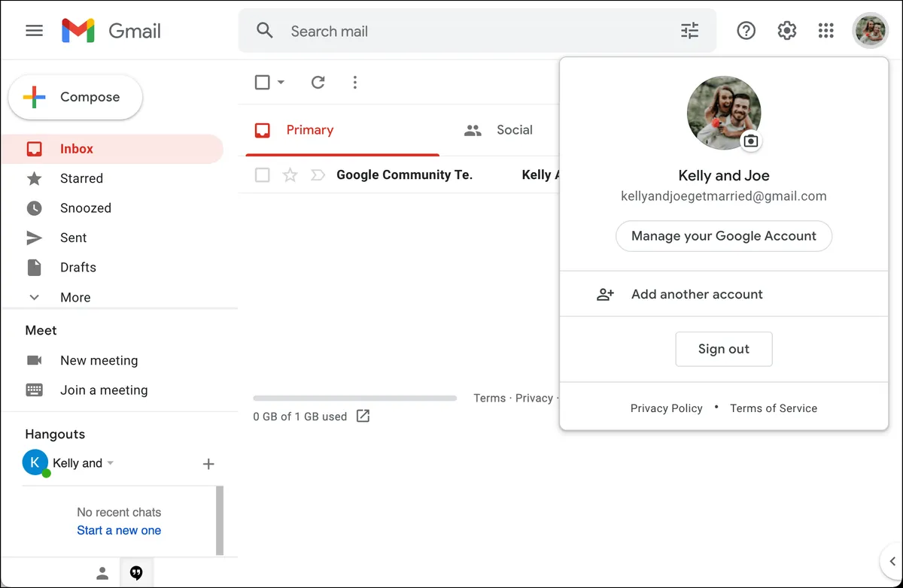Refresh the inbox
Screen dimensions: 903x588
(x=318, y=82)
